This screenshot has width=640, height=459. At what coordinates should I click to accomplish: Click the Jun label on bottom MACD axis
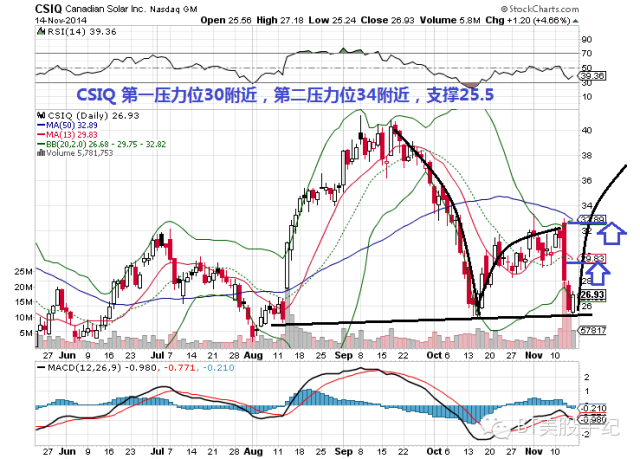click(x=67, y=452)
